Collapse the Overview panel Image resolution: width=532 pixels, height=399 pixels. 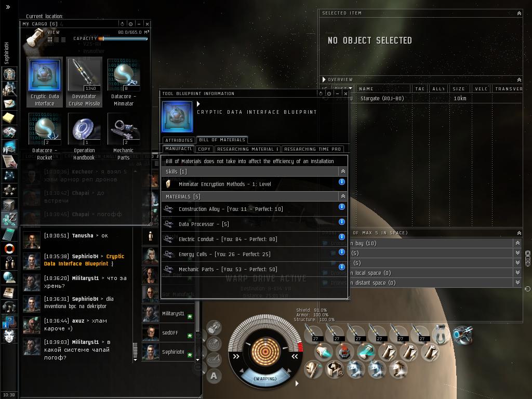tap(519, 79)
